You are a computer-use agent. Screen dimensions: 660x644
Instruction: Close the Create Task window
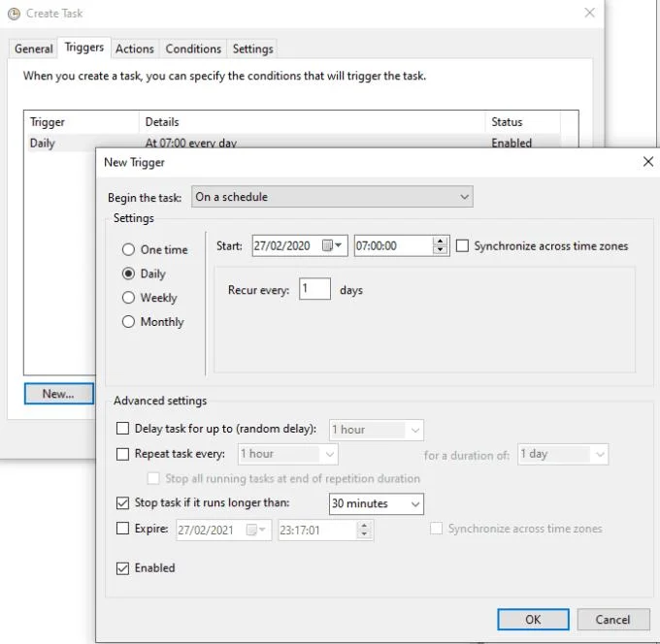tap(589, 13)
